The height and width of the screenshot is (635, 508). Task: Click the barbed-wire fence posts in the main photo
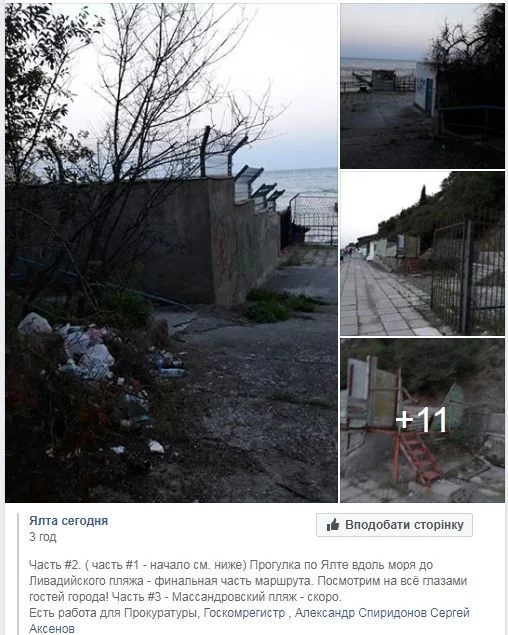pyautogui.click(x=243, y=170)
